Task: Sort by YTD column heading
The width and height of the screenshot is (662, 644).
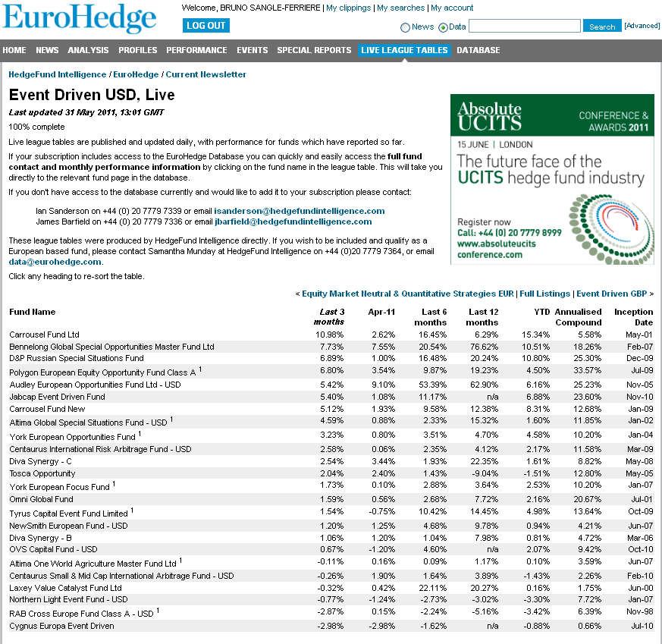Action: [x=542, y=312]
